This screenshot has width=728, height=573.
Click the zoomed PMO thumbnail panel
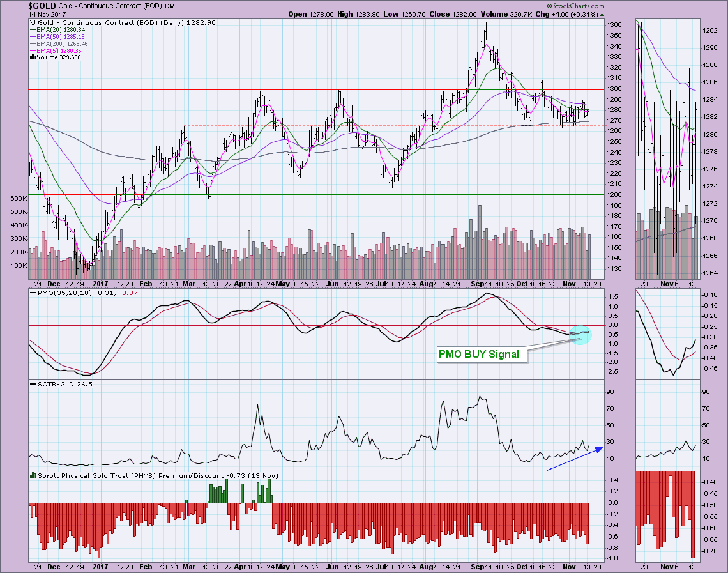[x=667, y=334]
